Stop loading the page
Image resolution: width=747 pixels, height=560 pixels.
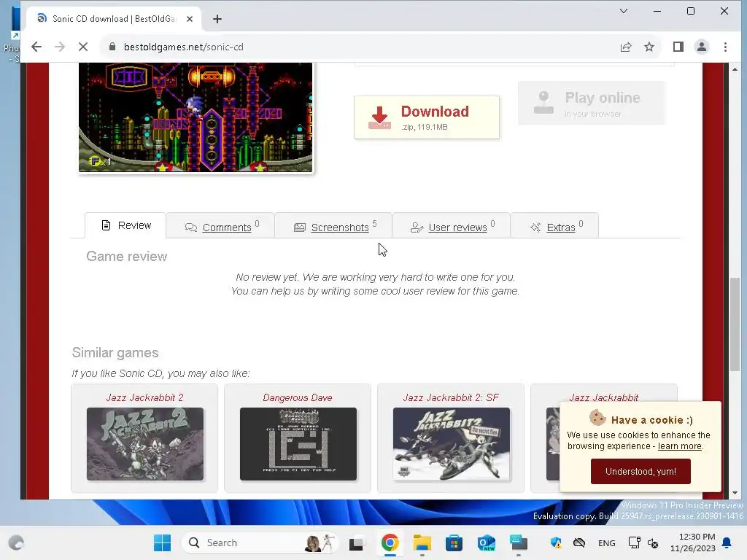click(x=83, y=47)
